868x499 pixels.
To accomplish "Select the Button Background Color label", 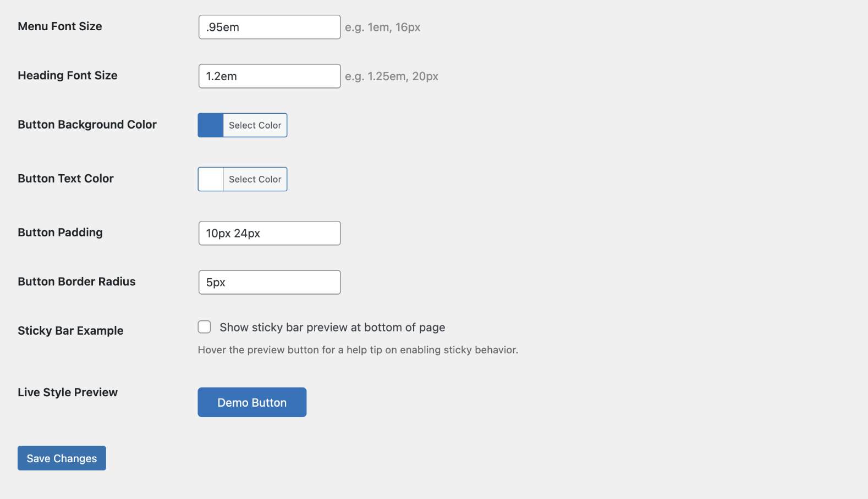I will 87,124.
